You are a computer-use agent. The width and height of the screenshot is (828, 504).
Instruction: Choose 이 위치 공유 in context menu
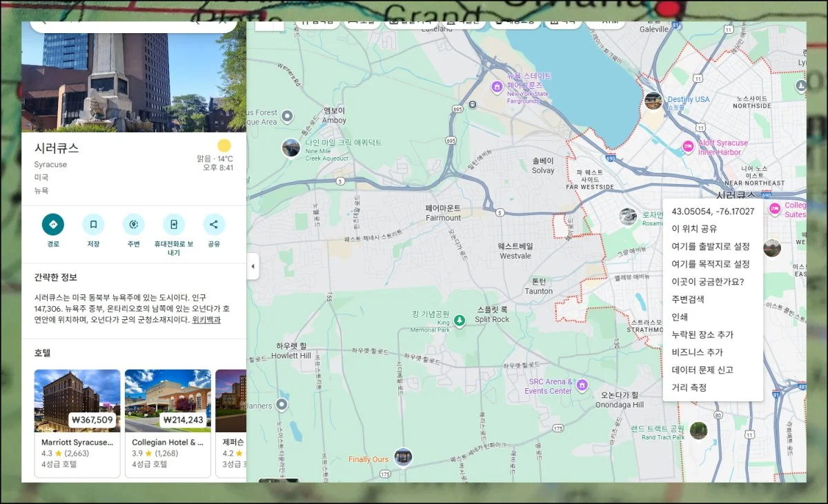(x=694, y=229)
